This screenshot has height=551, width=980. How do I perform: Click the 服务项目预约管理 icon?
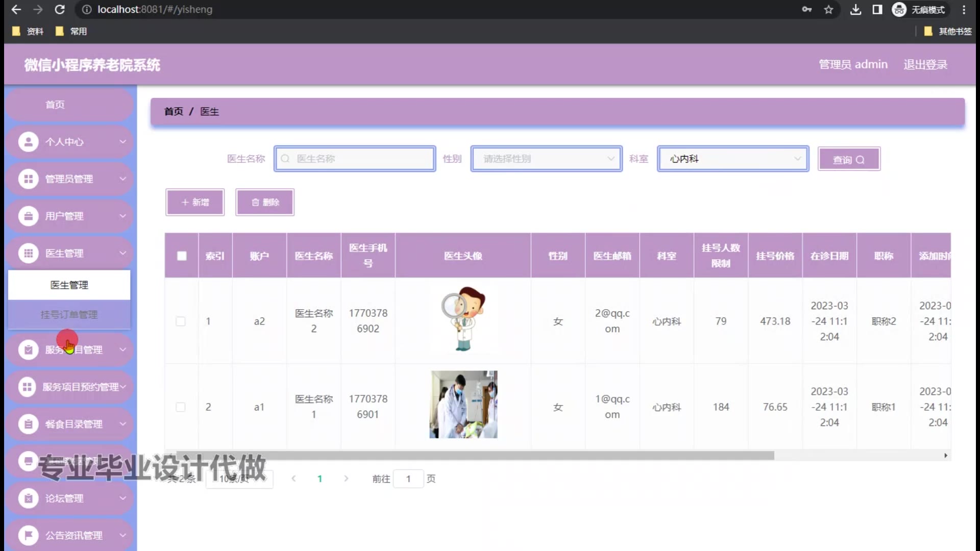tap(27, 387)
